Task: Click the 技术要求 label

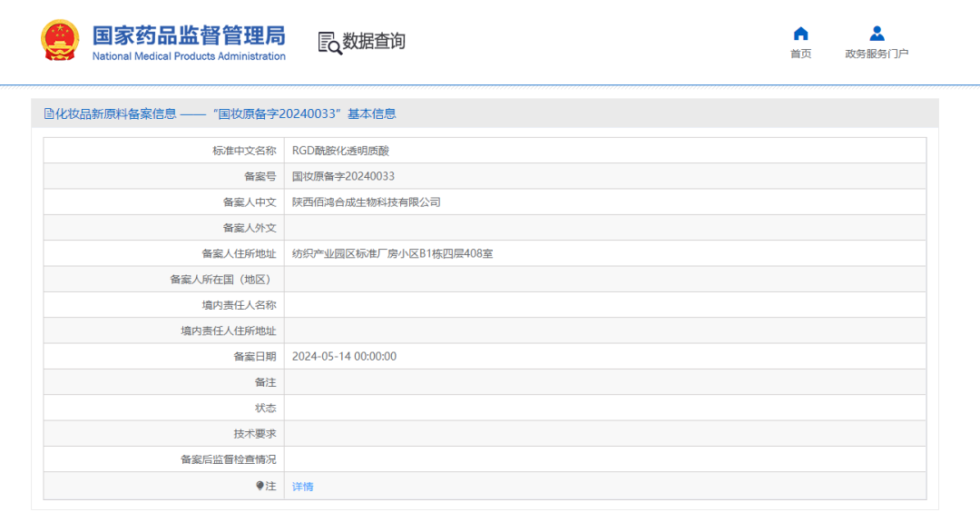Action: coord(255,433)
